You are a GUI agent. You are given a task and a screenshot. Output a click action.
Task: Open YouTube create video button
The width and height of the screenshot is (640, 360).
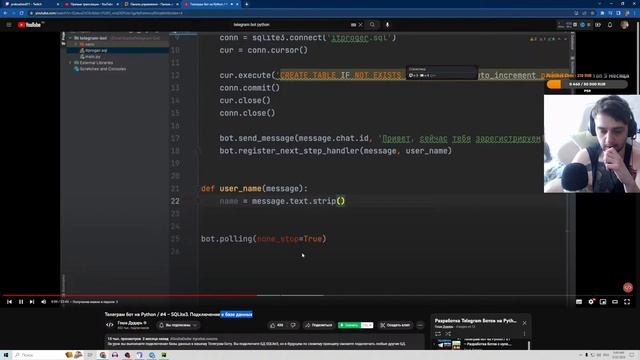point(598,25)
